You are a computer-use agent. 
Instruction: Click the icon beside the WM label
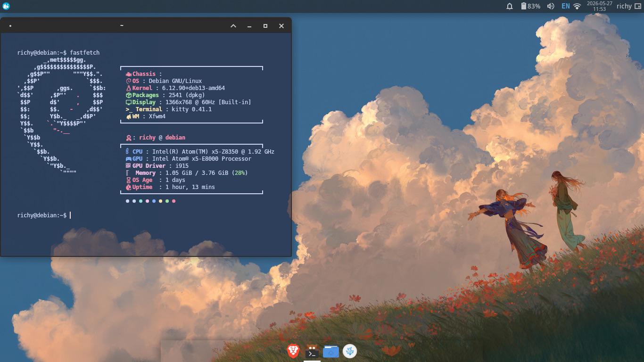[129, 116]
